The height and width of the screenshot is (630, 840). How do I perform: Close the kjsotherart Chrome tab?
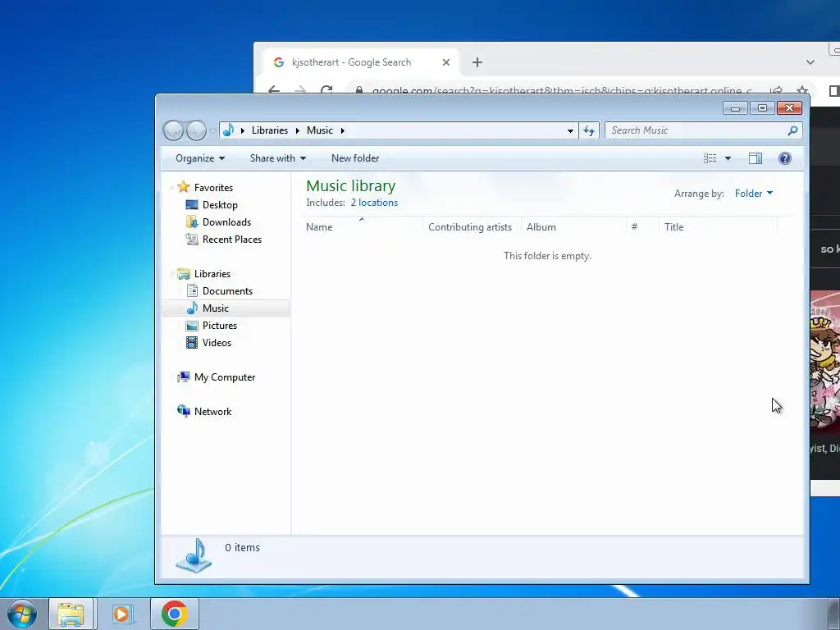click(445, 62)
